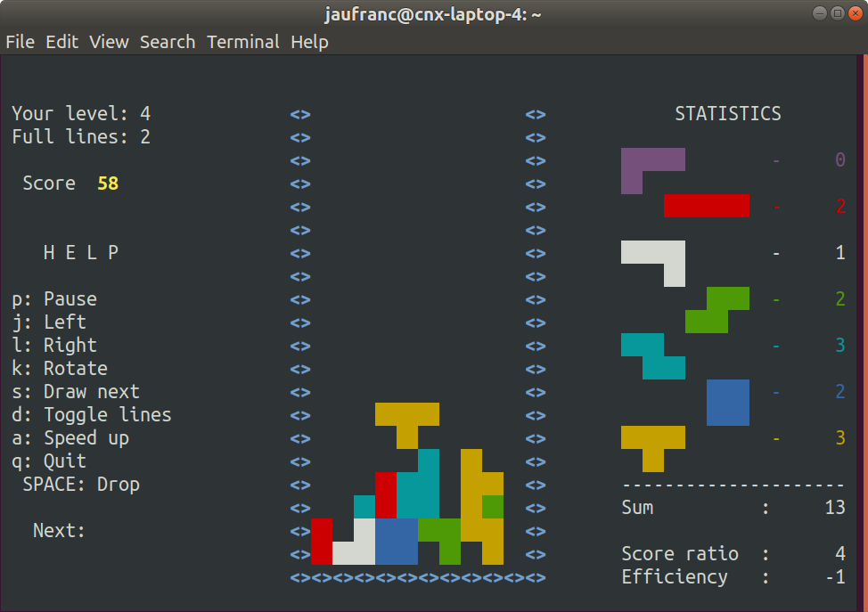Open the File menu
The image size is (868, 612).
pos(20,42)
